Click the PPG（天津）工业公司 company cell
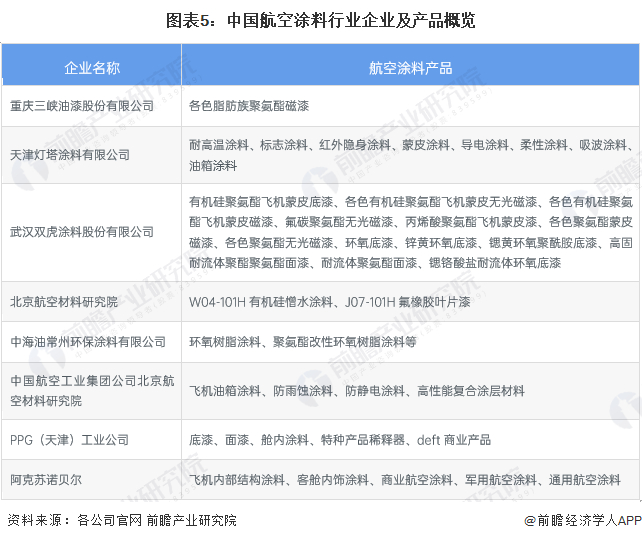642x541 pixels. 92,440
